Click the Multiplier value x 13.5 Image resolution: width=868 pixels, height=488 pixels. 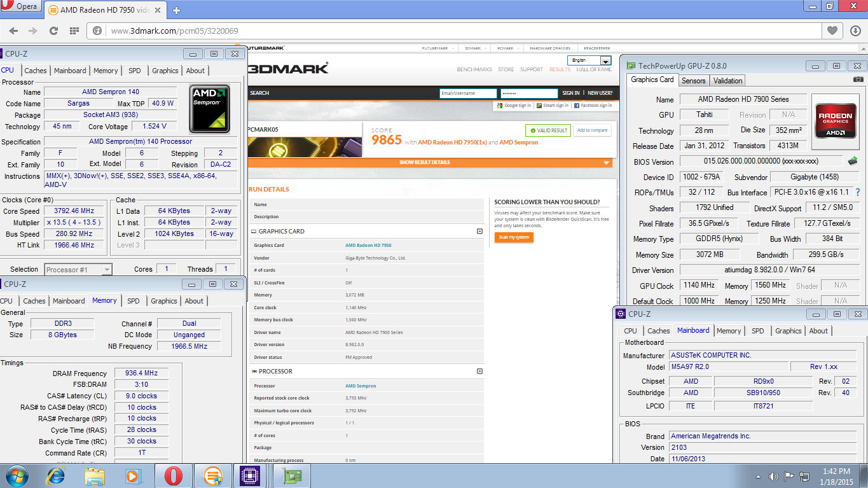tap(73, 223)
